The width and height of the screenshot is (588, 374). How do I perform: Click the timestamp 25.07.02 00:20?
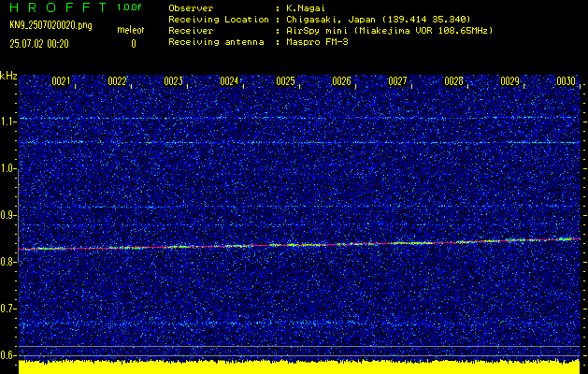[39, 44]
